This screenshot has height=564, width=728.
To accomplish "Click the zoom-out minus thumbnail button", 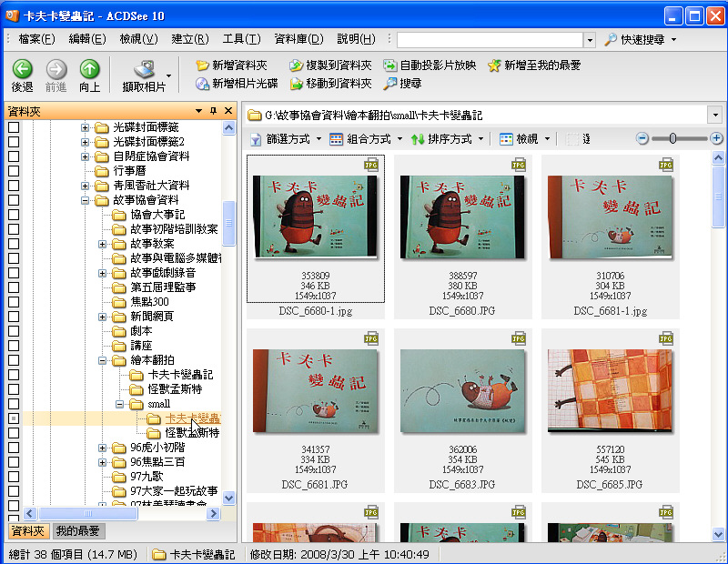I will (x=642, y=138).
